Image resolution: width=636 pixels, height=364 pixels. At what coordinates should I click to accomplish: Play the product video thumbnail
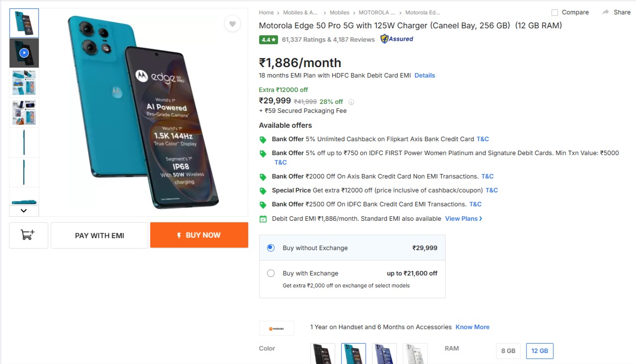24,53
